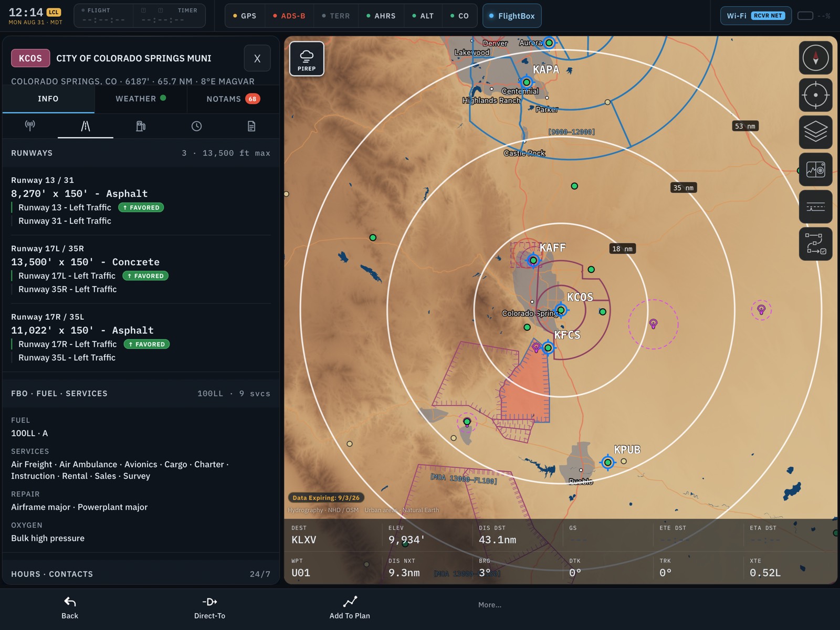Tap the Bulk high pressure oxygen entry

coord(48,538)
